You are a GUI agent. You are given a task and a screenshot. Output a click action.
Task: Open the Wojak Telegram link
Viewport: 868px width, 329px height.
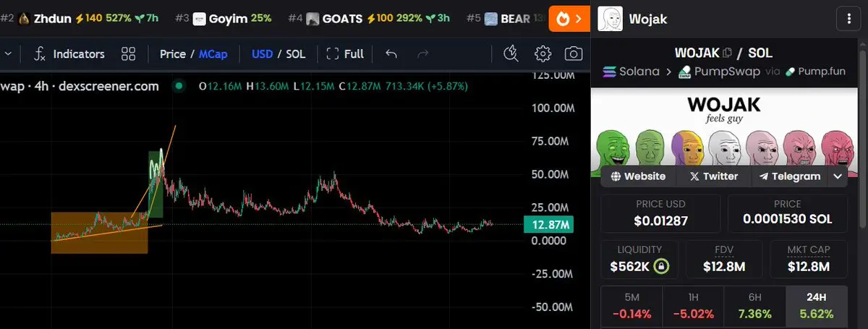[x=789, y=176]
